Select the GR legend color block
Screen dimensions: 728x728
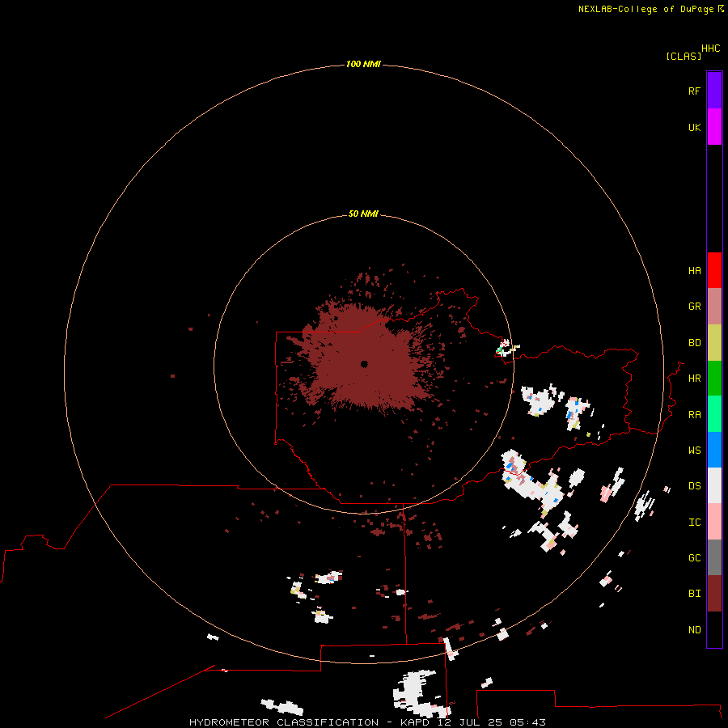click(714, 307)
